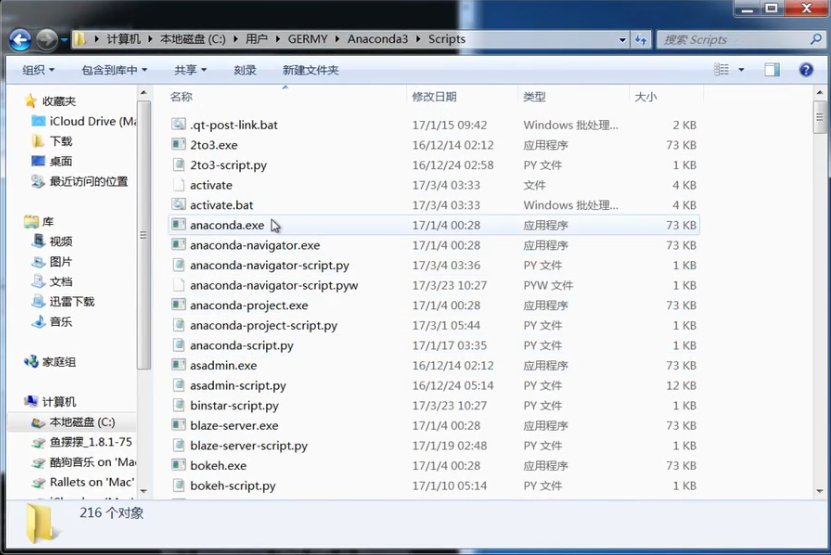The width and height of the screenshot is (831, 555).
Task: Open the recent locations dropdown arrow
Action: coord(64,40)
